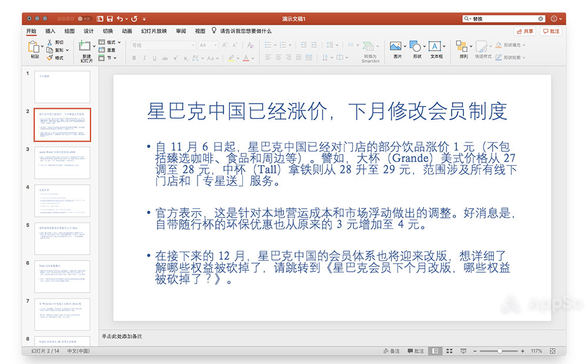Click the Cut (剪切) scissors icon

point(49,42)
